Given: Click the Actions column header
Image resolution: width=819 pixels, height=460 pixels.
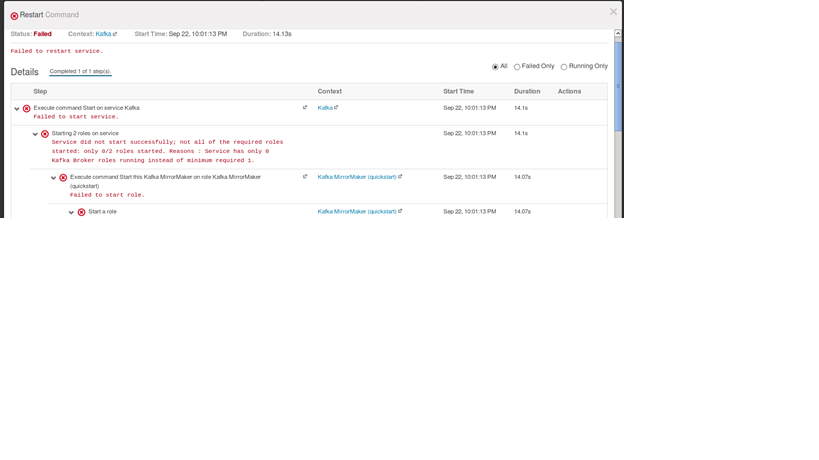Looking at the screenshot, I should click(x=569, y=91).
